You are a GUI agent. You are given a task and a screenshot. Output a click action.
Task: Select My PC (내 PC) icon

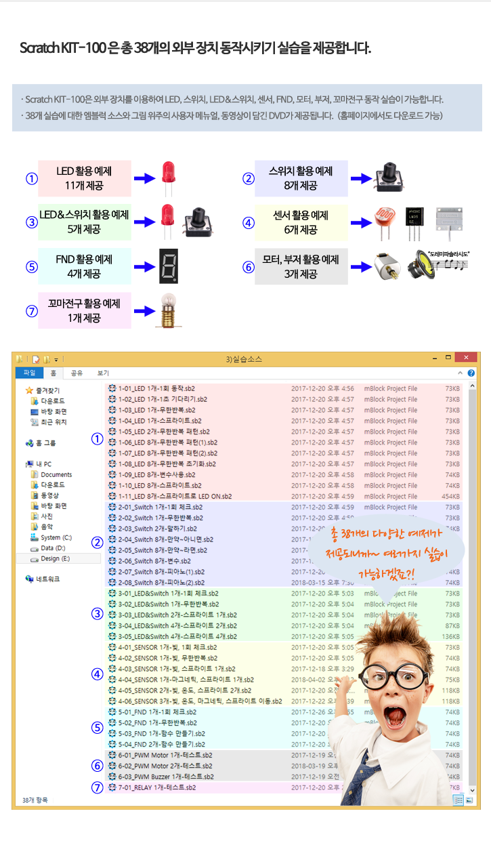click(x=29, y=464)
